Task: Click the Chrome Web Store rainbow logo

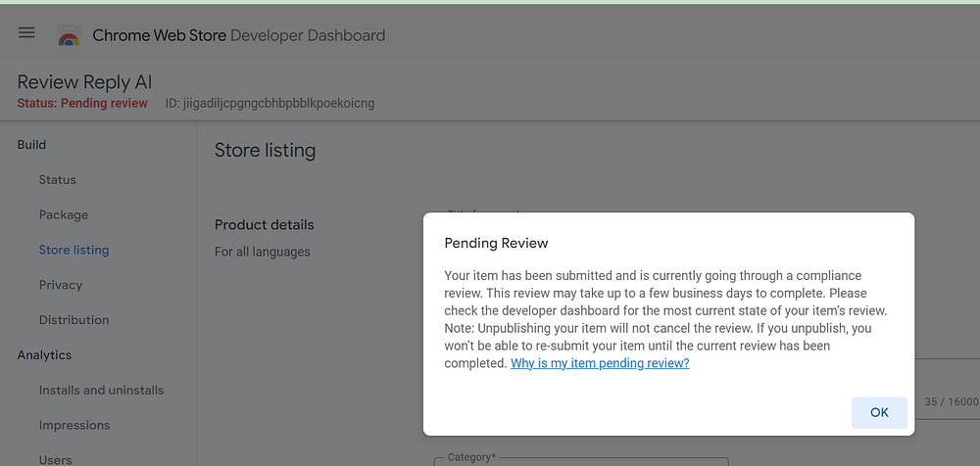Action: (x=69, y=35)
